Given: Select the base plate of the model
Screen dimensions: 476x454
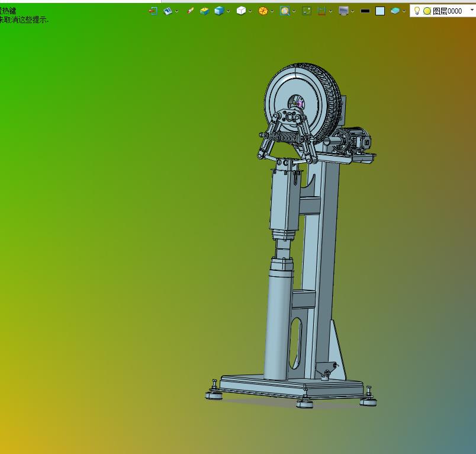Looking at the screenshot, I should (291, 386).
